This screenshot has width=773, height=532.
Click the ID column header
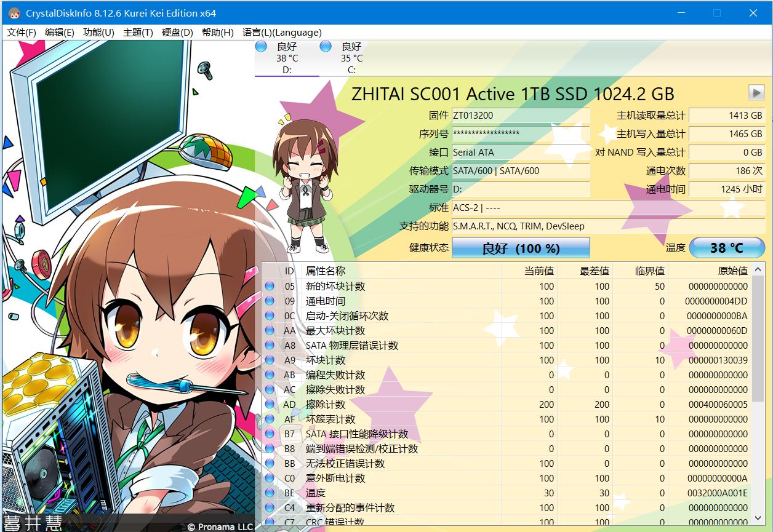click(289, 271)
